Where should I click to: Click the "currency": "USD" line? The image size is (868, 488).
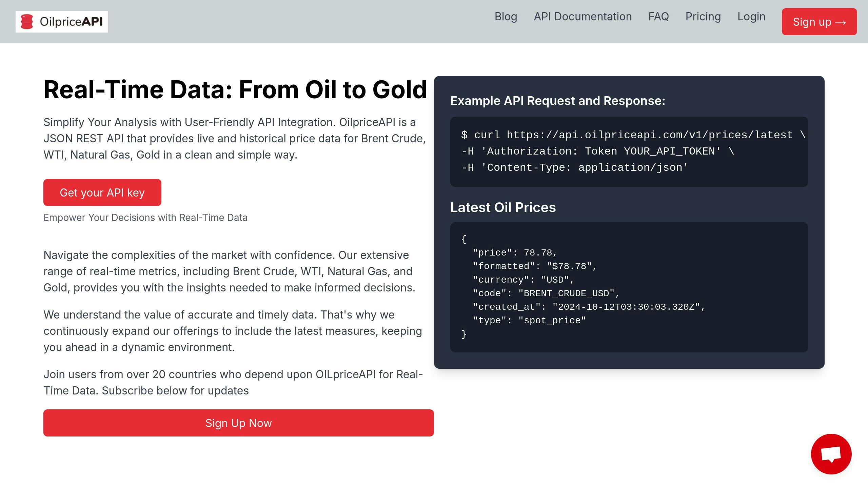pyautogui.click(x=523, y=280)
